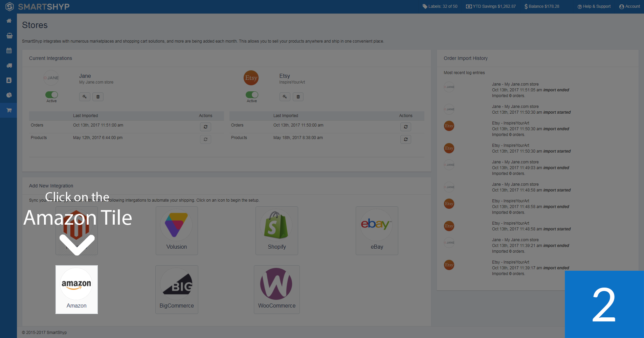Click the Etsy store logo in Current Integrations
Viewport: 644px width, 338px height.
point(251,78)
